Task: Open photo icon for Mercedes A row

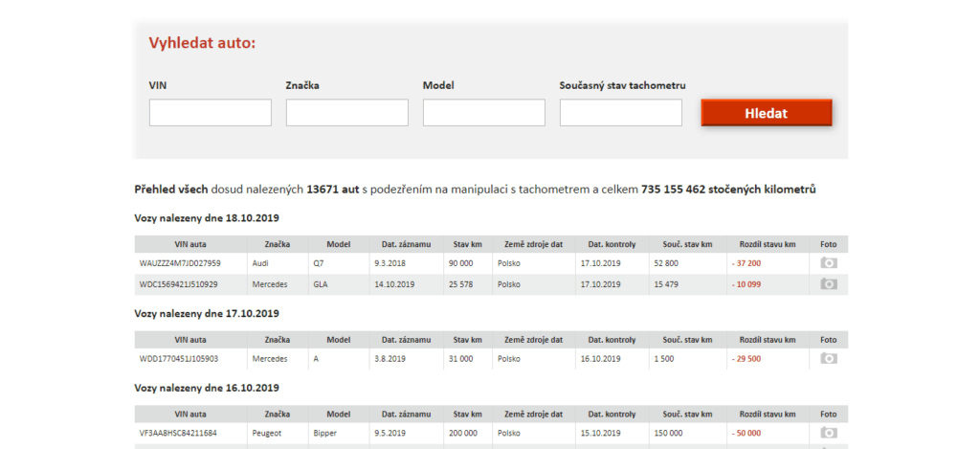Action: tap(828, 359)
